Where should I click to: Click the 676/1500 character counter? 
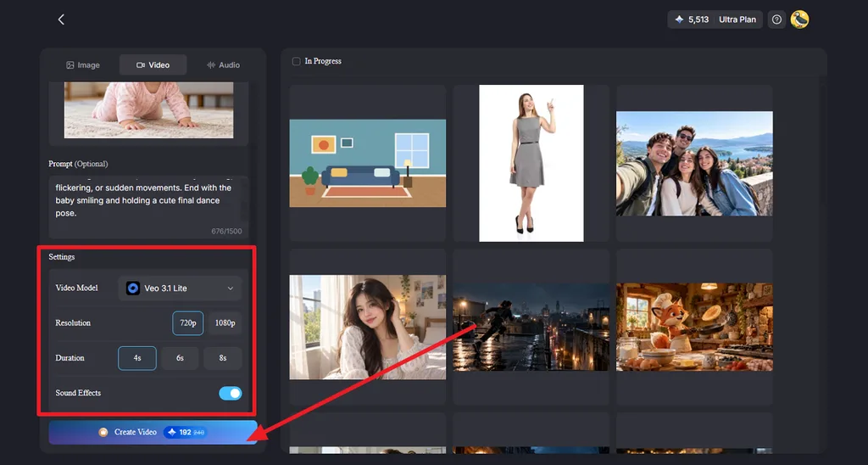pos(226,231)
